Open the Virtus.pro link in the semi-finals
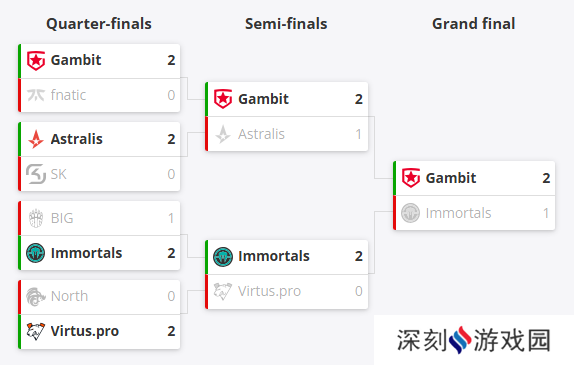574x365 pixels. (269, 291)
